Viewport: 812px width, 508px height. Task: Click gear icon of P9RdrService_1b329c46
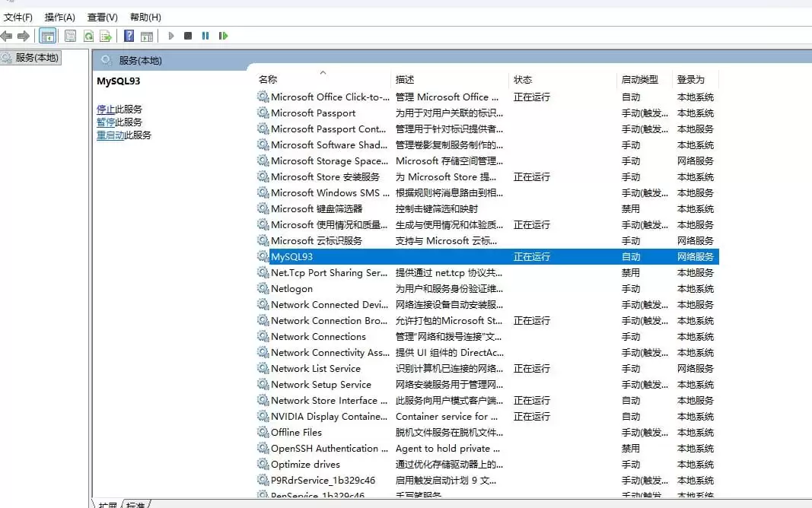[x=263, y=480]
